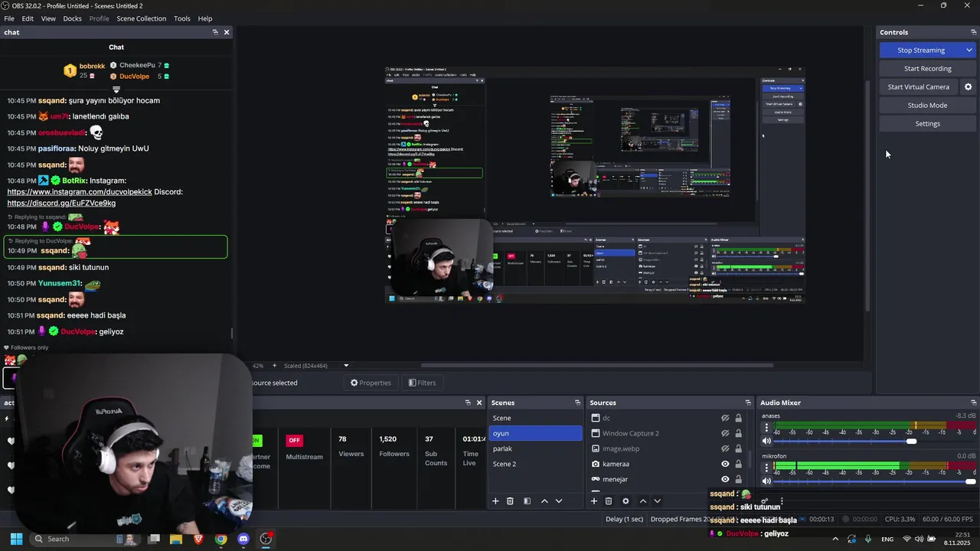Move scene up with arrow icon
The width and height of the screenshot is (980, 551).
tap(544, 501)
